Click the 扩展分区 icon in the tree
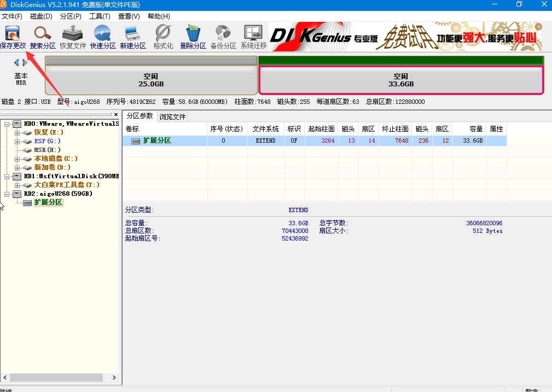The width and height of the screenshot is (552, 392). (27, 203)
